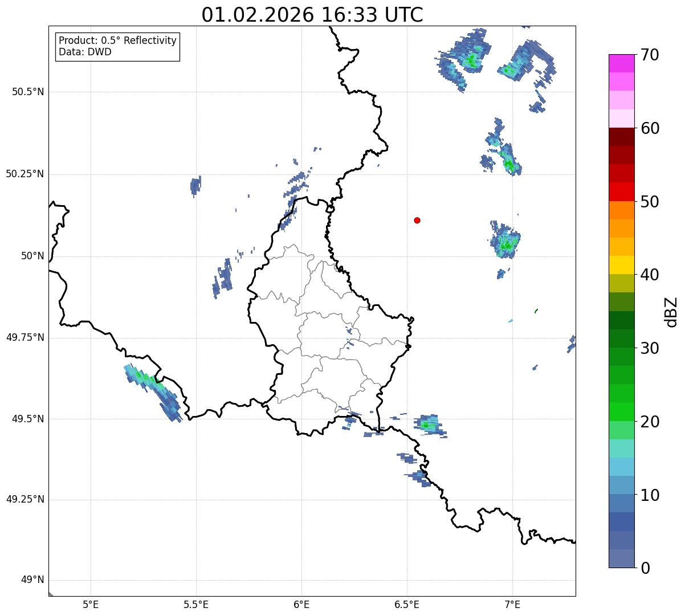Pick the olive-yellow segment just below 40
Image resolution: width=685 pixels, height=616 pixels.
621,284
